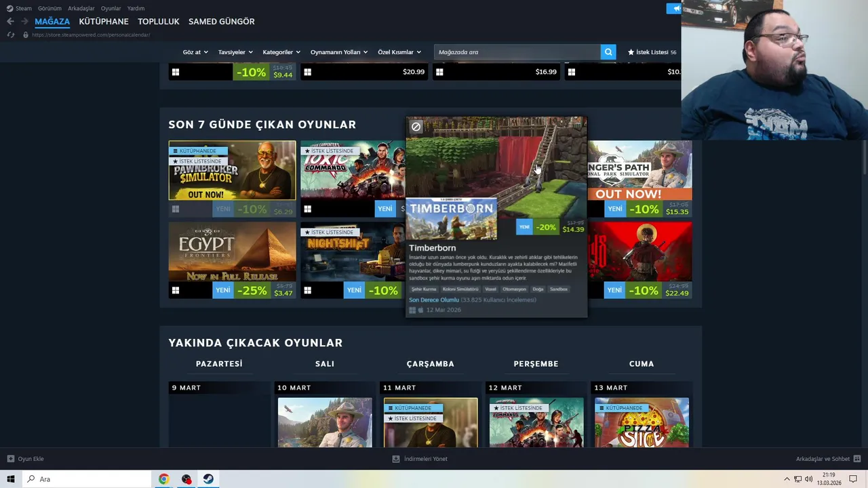The image size is (868, 488).
Task: Expand the Özel Kısımlar dropdown
Action: pyautogui.click(x=399, y=52)
